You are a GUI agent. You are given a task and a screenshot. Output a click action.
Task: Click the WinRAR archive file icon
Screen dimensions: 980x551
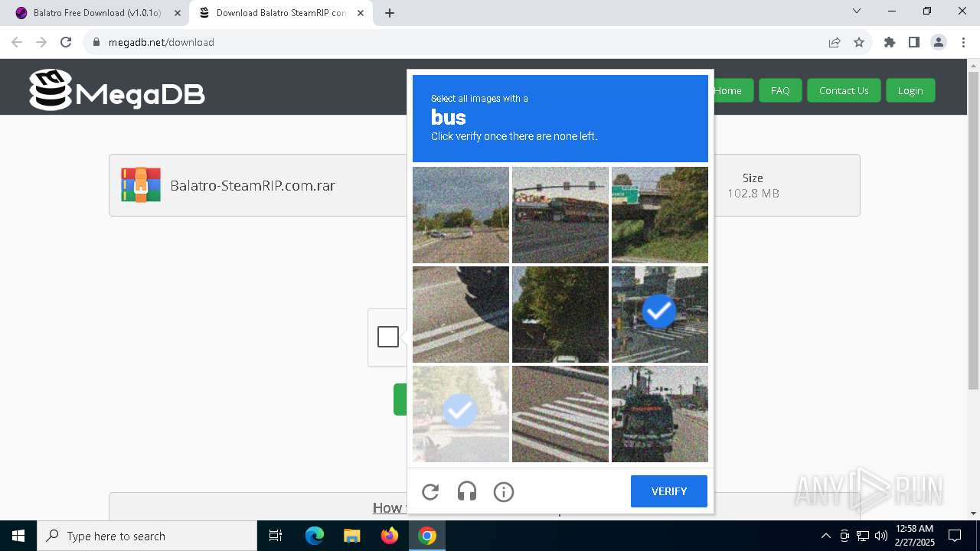141,185
